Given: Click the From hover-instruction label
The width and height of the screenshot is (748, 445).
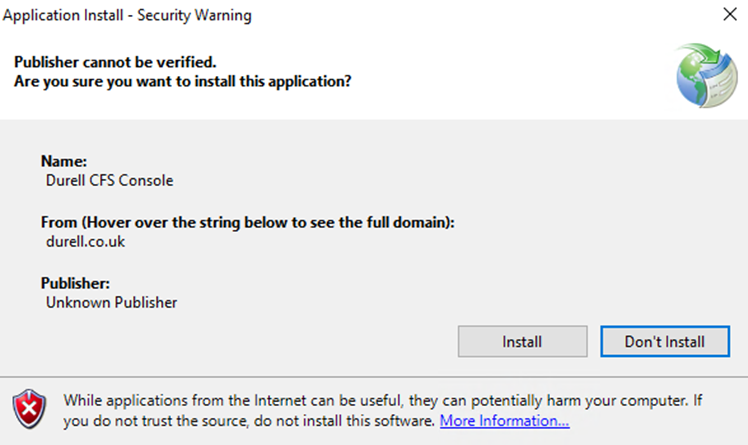Looking at the screenshot, I should (248, 222).
